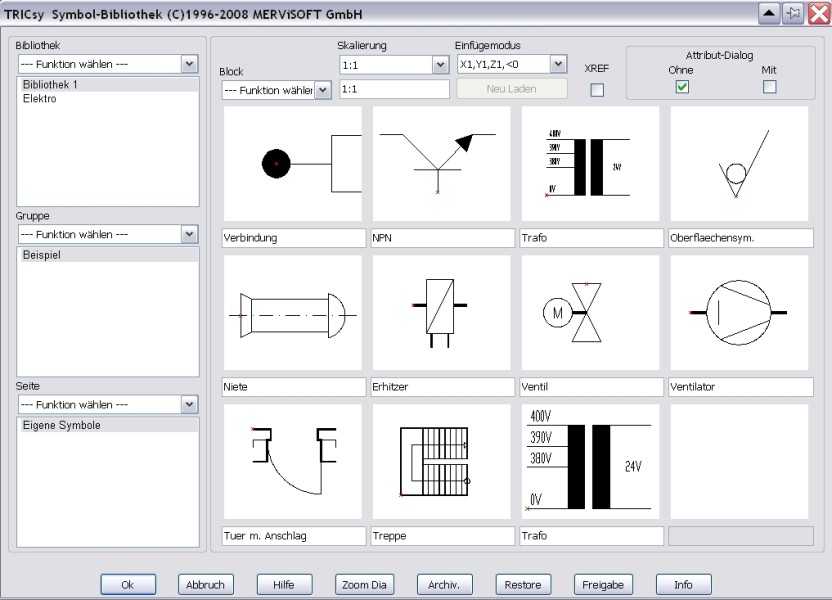Click the Niete name field
The width and height of the screenshot is (832, 600).
(294, 387)
